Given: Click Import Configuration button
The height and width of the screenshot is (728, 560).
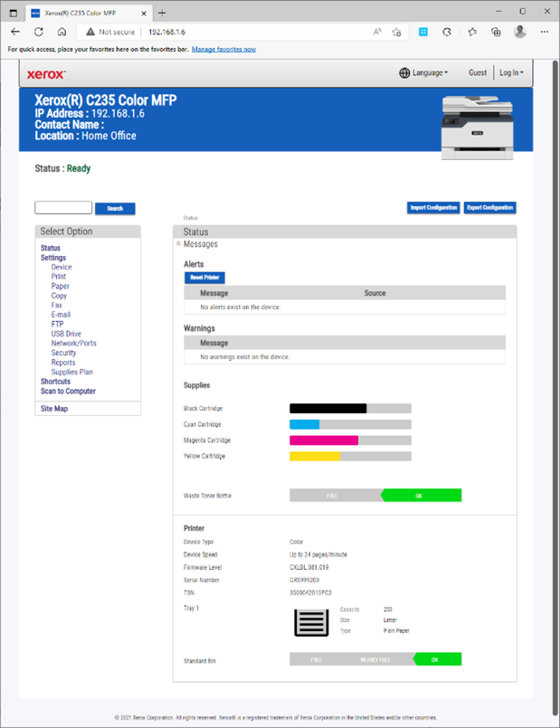Looking at the screenshot, I should [433, 207].
